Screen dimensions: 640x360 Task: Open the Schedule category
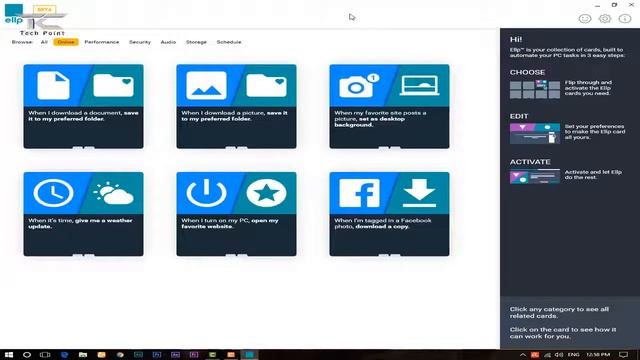[229, 42]
